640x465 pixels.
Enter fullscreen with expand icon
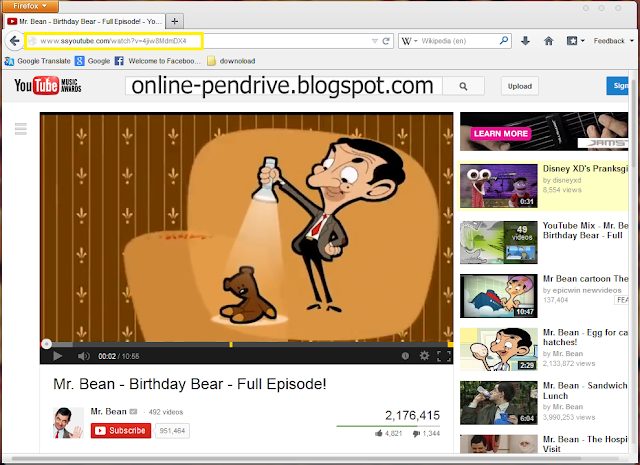(x=444, y=356)
